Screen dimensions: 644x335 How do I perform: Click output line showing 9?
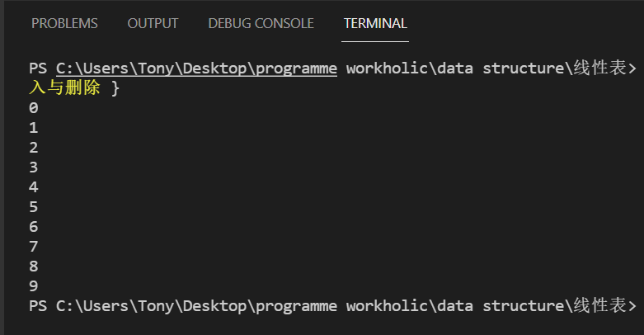click(34, 286)
